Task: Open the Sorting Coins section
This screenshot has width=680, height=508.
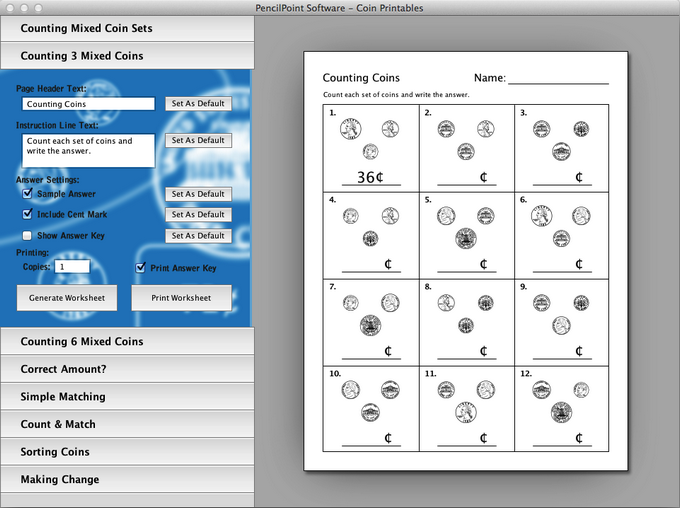Action: [127, 452]
